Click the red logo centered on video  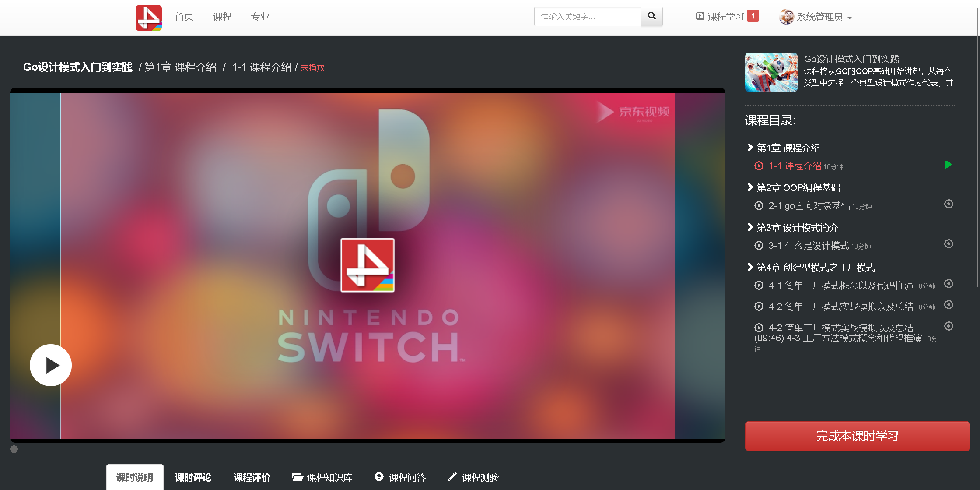(x=367, y=265)
